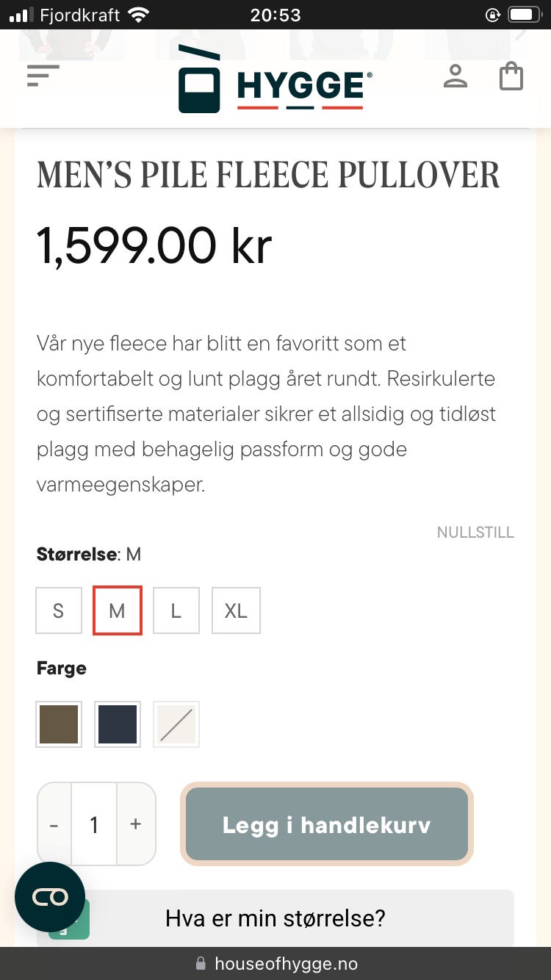This screenshot has height=980, width=551.
Task: Deselect the currently selected size M
Action: coord(117,610)
